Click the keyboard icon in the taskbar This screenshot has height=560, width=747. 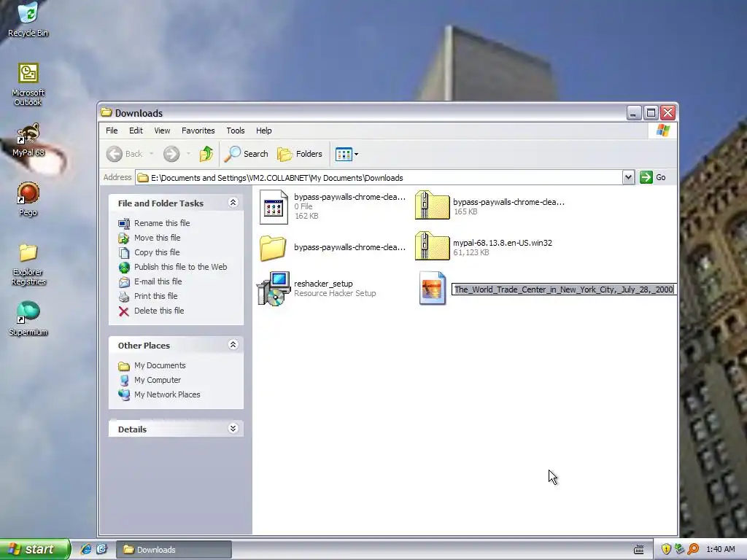[x=639, y=550]
